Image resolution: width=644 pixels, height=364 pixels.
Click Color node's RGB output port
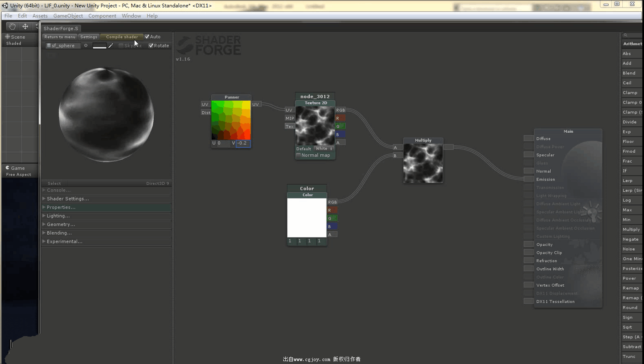(332, 202)
